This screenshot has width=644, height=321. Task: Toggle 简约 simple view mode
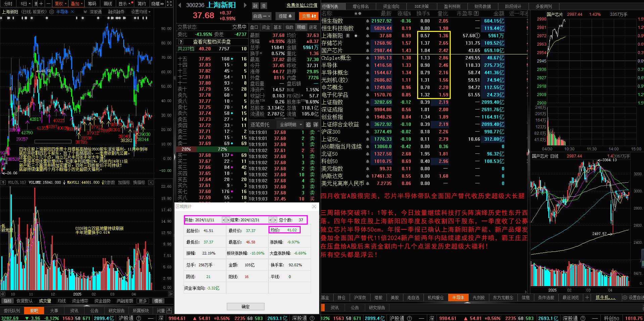(142, 4)
